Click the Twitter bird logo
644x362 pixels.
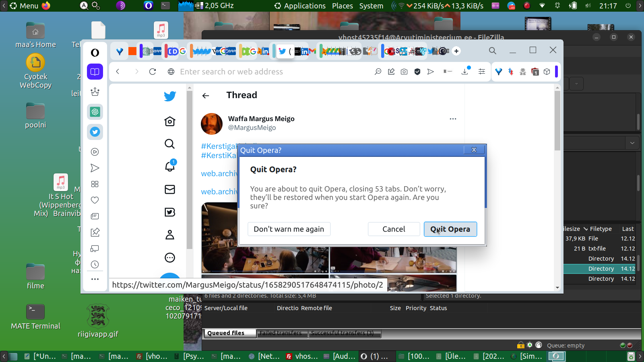coord(170,96)
